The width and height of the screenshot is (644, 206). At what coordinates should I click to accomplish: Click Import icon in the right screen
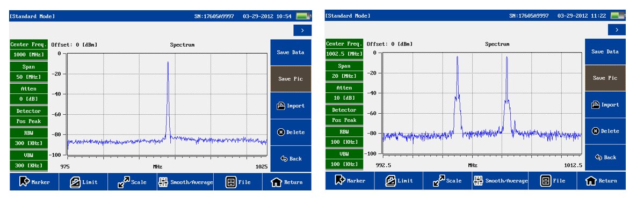coord(595,105)
